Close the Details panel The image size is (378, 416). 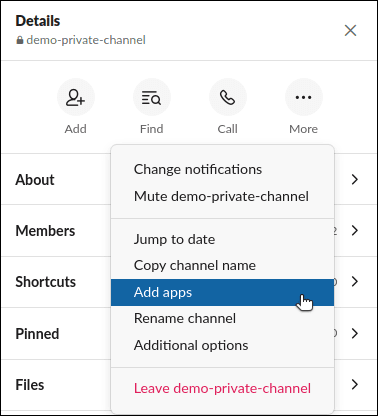[x=350, y=30]
